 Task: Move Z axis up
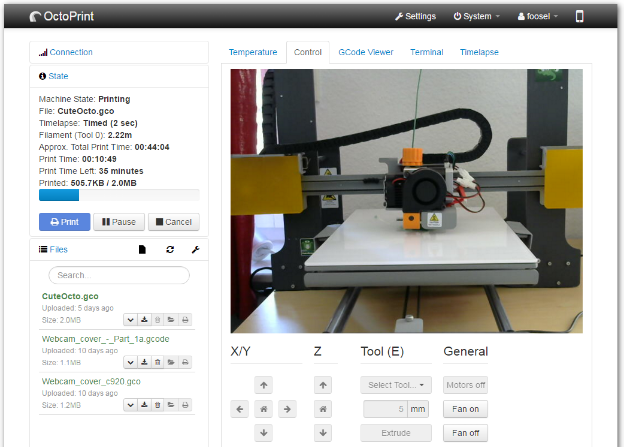click(323, 385)
